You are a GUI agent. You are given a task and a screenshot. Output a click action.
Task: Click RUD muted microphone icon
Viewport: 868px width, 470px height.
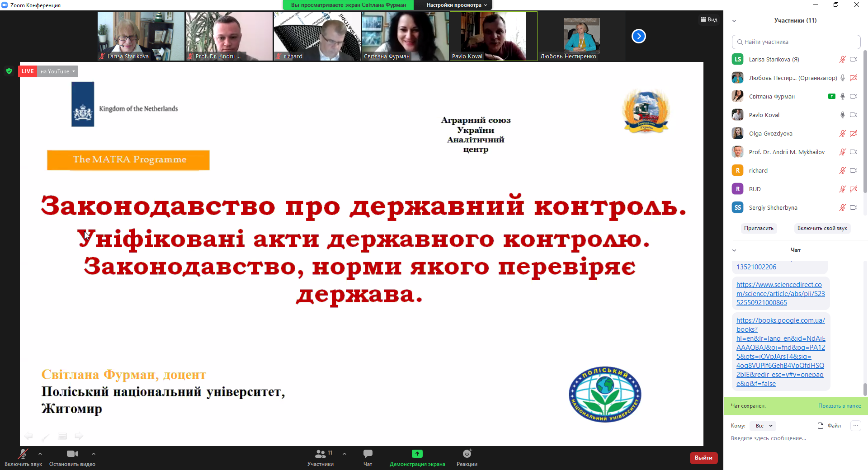click(843, 189)
